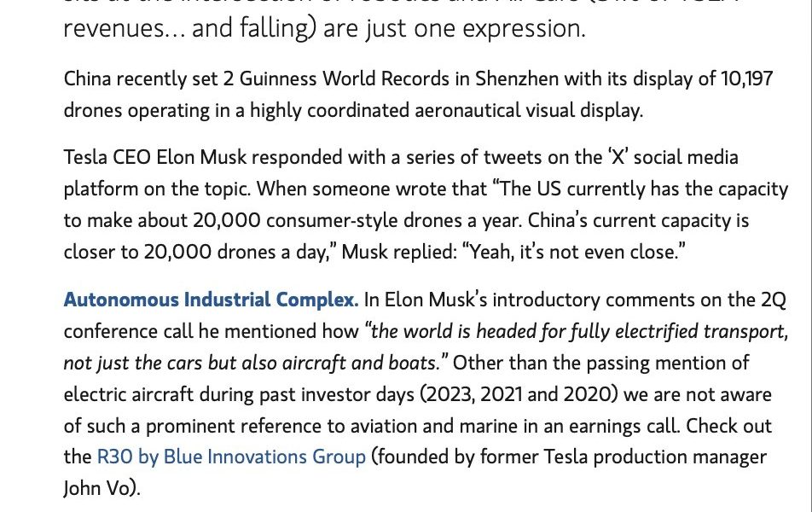Click the 'X' social media platform name
Viewport: 812px width, 512px height.
tap(618, 157)
